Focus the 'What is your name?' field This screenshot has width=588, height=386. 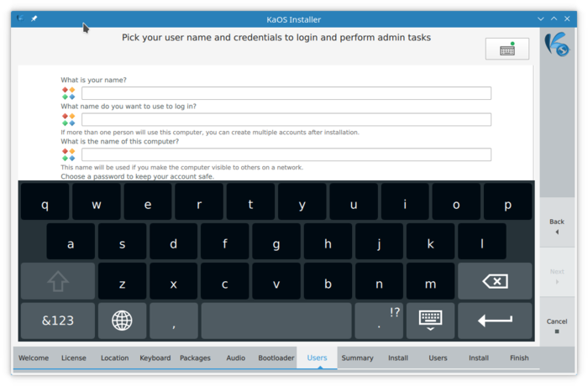[x=286, y=93]
